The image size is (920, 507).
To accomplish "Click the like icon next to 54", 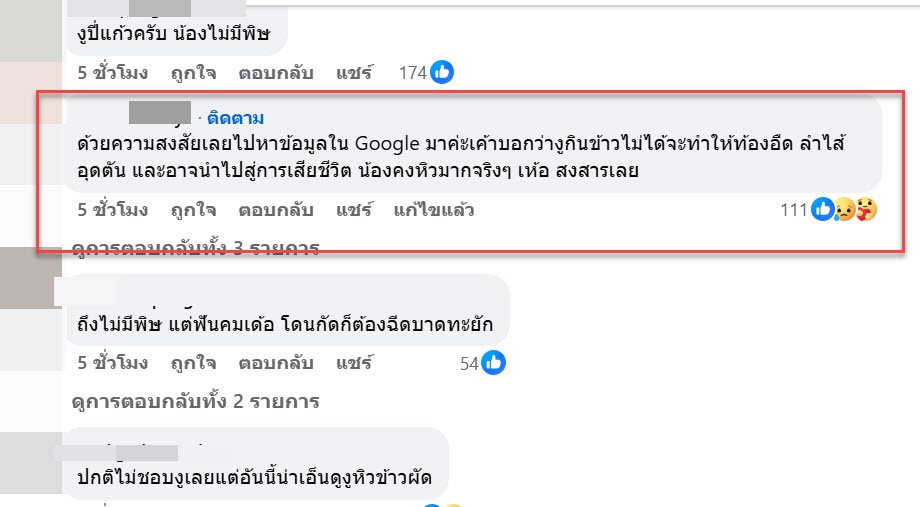I will (493, 363).
